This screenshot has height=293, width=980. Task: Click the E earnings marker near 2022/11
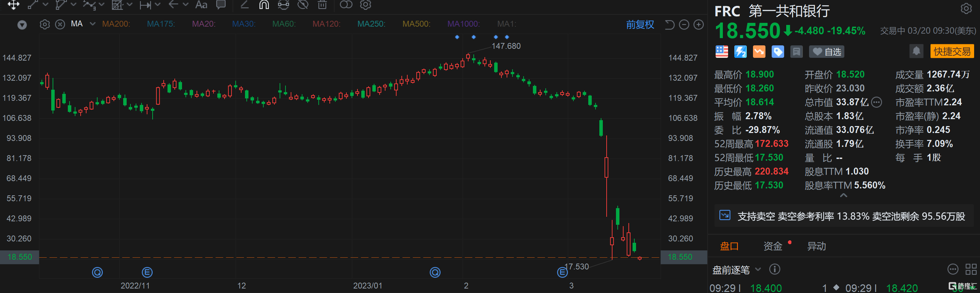pos(147,273)
